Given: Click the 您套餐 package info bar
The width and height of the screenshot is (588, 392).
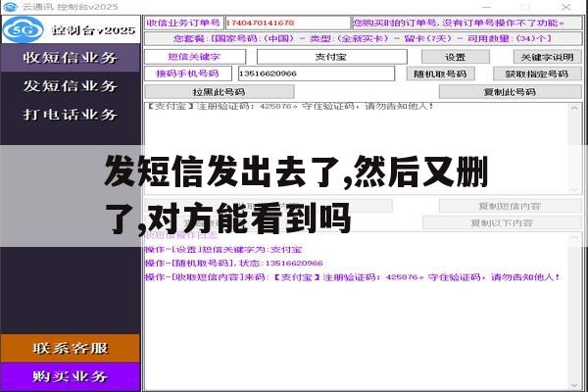Looking at the screenshot, I should (363, 38).
